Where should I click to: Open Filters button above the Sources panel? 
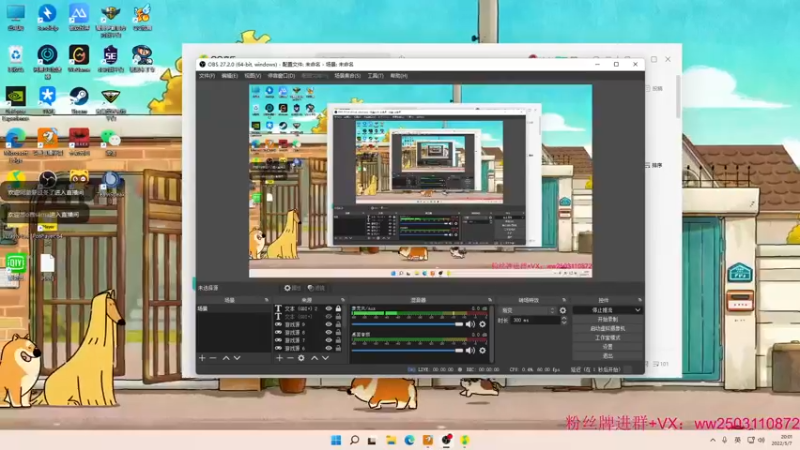pyautogui.click(x=317, y=288)
